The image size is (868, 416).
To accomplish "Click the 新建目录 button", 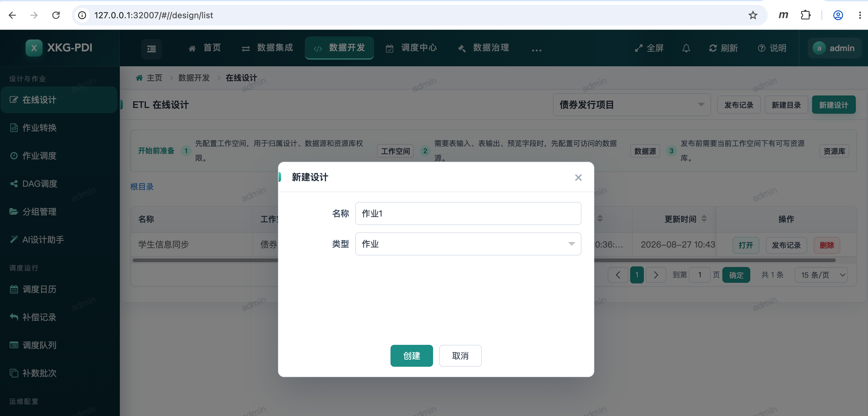I will click(786, 105).
